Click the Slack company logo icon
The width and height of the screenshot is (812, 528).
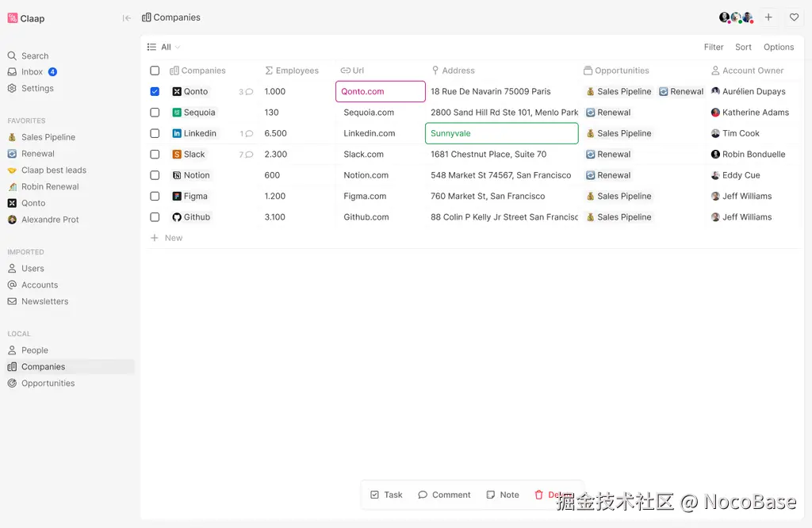177,155
